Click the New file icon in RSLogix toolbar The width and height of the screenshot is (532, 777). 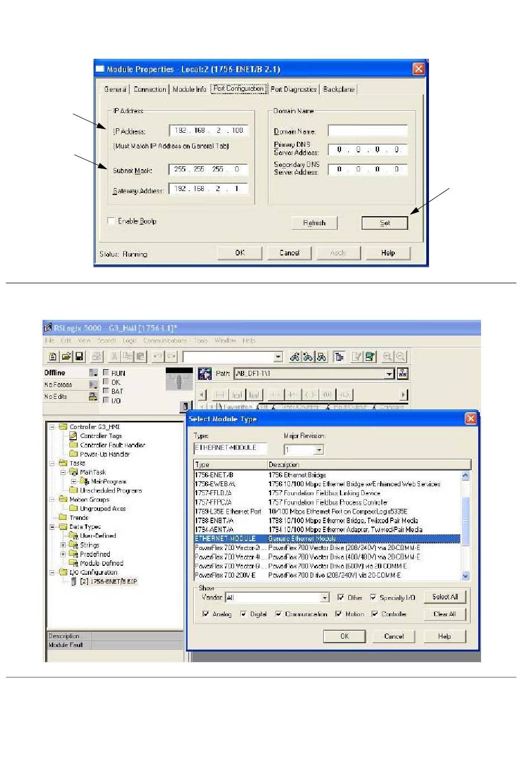pos(53,357)
